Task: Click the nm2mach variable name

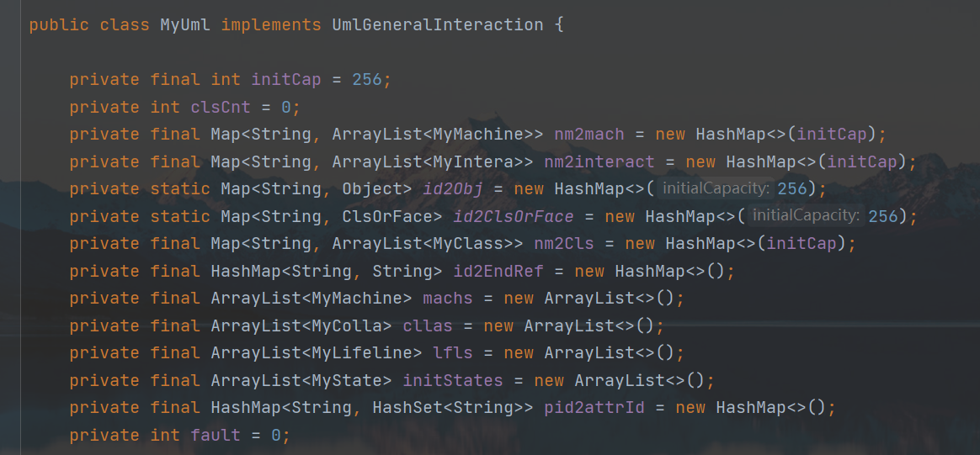Action: pyautogui.click(x=589, y=135)
